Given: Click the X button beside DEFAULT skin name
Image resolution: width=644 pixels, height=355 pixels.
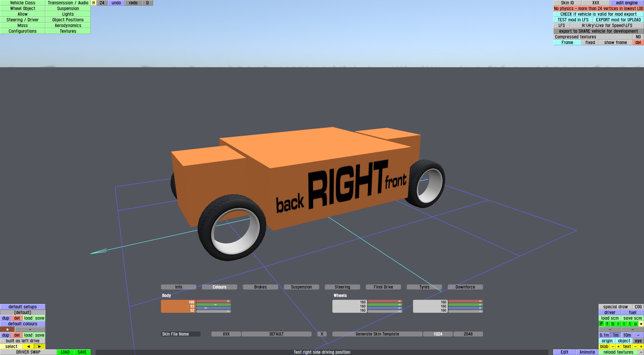Looking at the screenshot, I should coord(322,334).
